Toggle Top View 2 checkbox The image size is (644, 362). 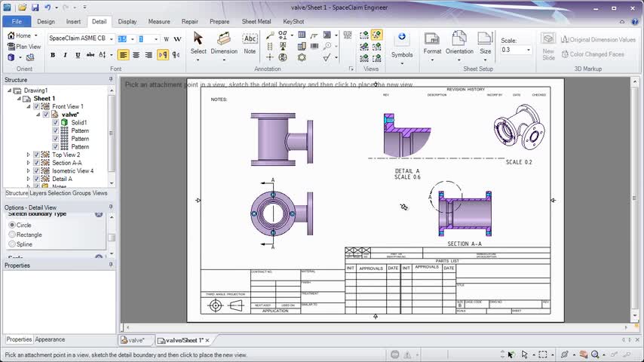point(36,155)
